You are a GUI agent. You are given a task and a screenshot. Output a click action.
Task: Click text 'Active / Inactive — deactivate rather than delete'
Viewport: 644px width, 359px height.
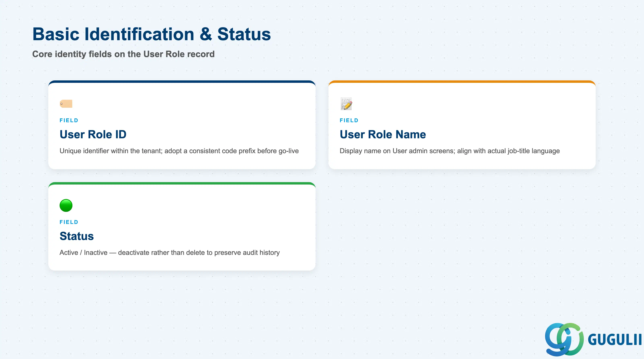pyautogui.click(x=132, y=252)
